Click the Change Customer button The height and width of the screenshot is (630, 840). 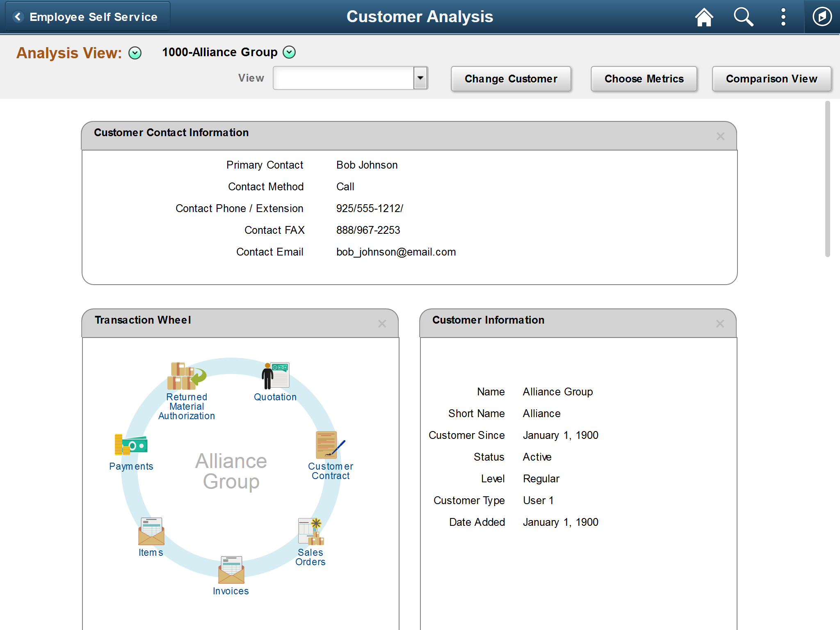click(511, 79)
